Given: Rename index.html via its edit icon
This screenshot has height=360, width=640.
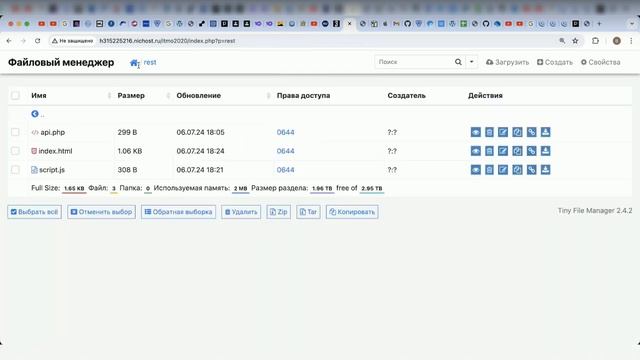Looking at the screenshot, I should pyautogui.click(x=503, y=151).
